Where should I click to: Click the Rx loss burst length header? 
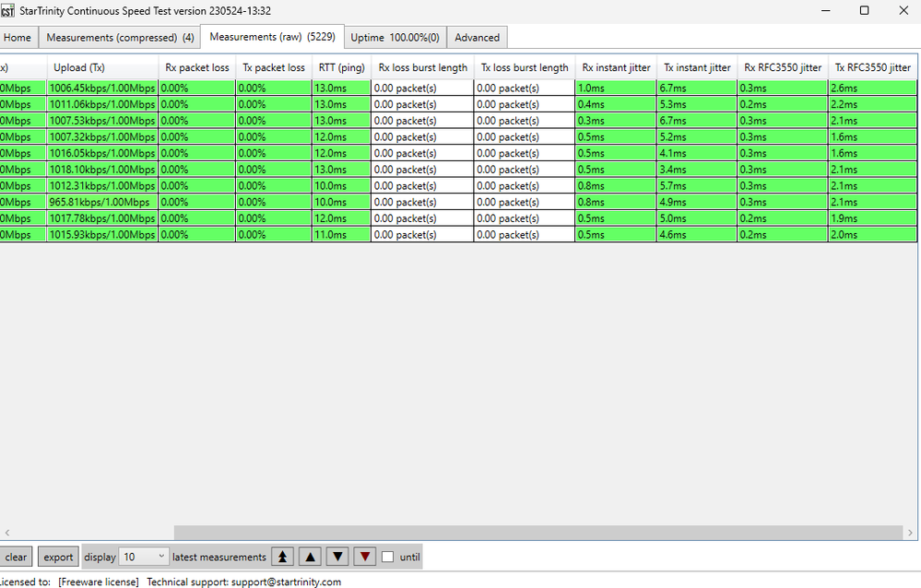pos(423,67)
